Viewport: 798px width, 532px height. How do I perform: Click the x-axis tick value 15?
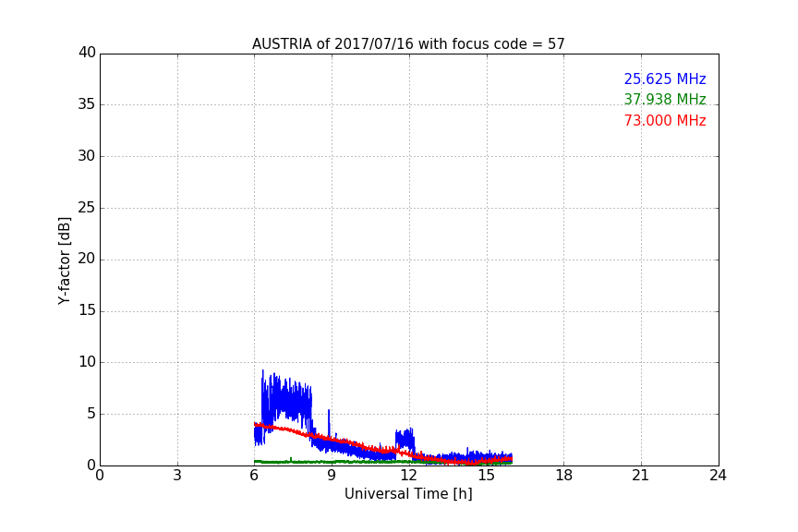(x=487, y=476)
